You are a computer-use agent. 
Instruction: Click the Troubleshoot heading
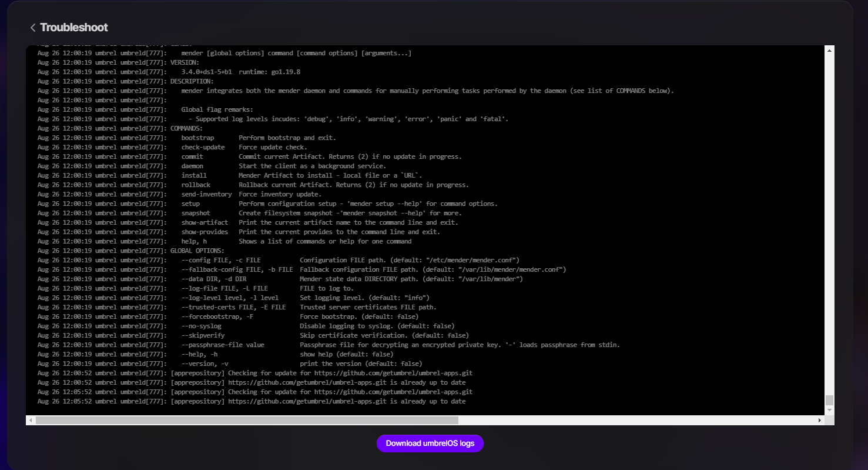74,28
